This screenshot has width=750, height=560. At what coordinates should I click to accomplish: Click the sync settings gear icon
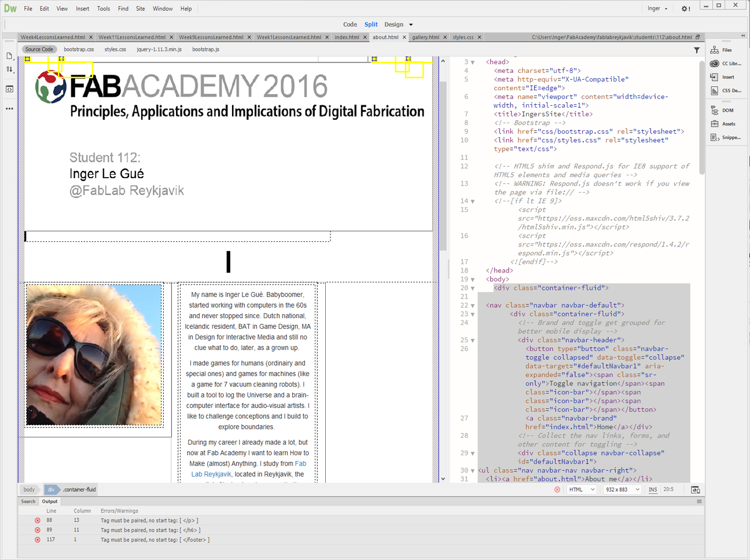tap(686, 9)
